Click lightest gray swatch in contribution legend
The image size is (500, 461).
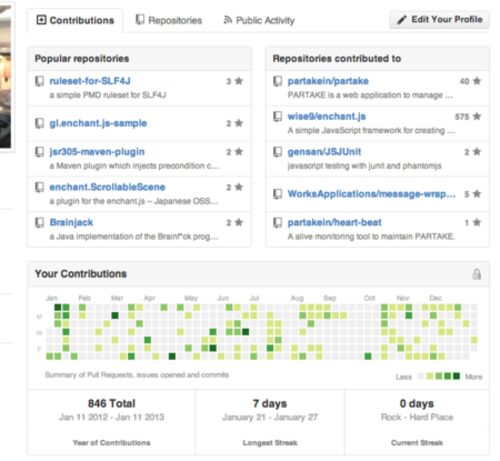421,376
